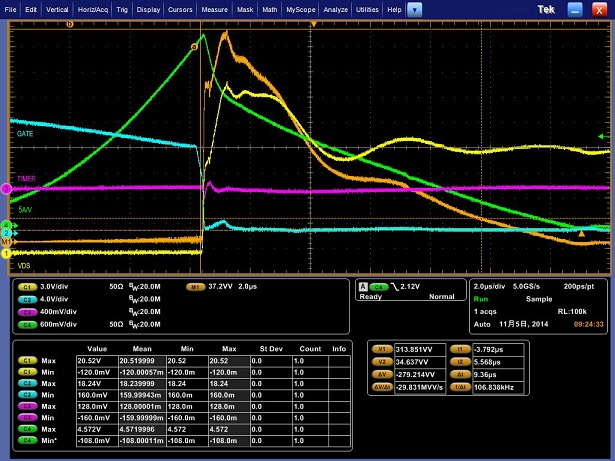Open the Utilities menu
The height and width of the screenshot is (461, 615).
[367, 9]
